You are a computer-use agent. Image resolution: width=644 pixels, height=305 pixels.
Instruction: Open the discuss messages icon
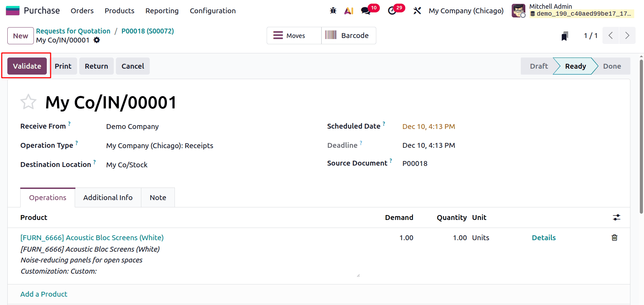click(x=366, y=11)
